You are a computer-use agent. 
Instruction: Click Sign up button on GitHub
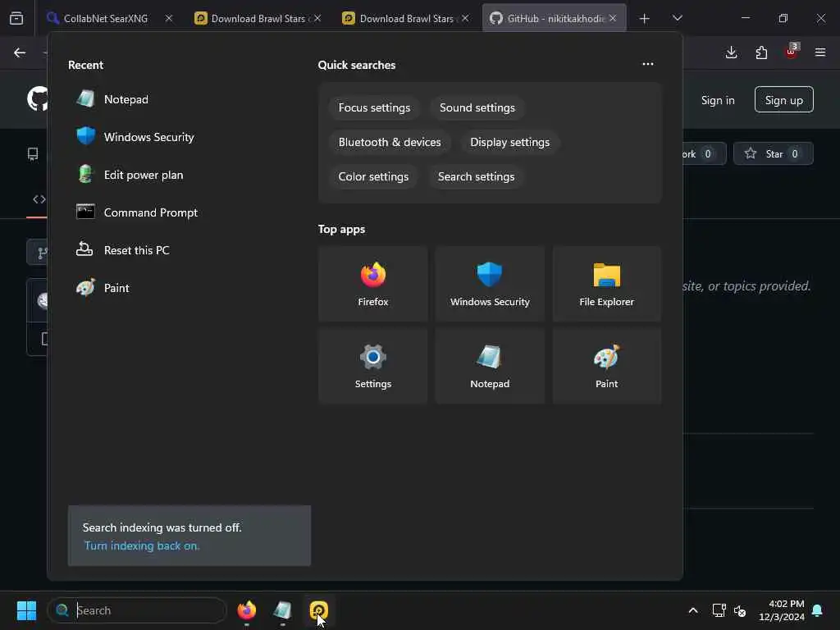[x=783, y=99]
